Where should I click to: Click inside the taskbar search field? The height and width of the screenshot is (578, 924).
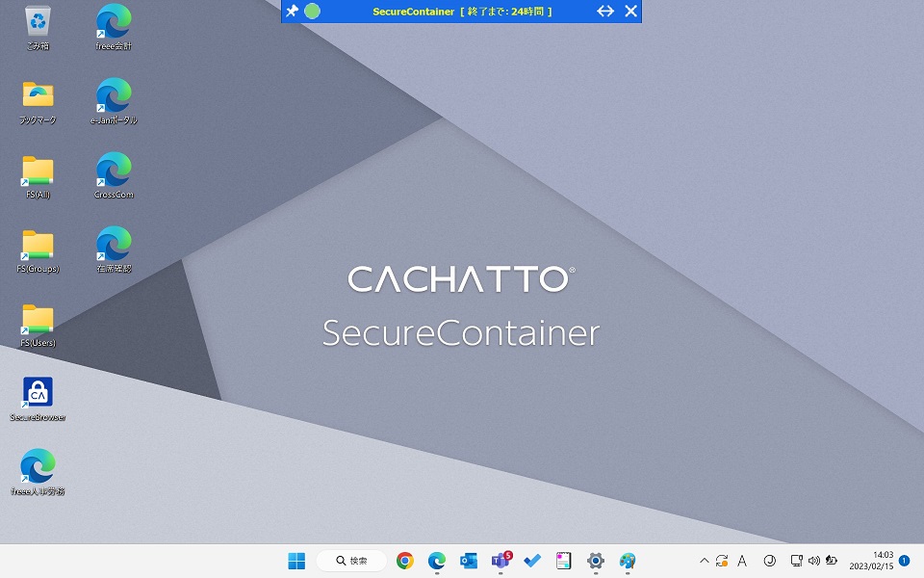pyautogui.click(x=351, y=560)
